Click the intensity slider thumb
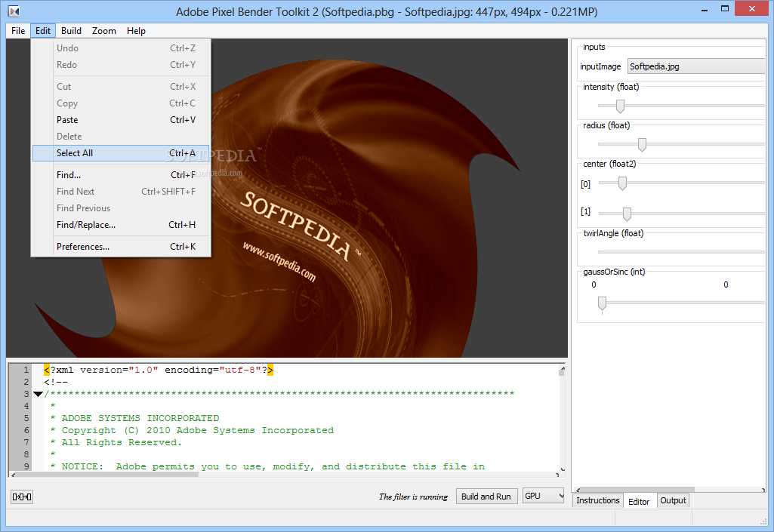Viewport: 774px width, 532px height. [x=621, y=106]
